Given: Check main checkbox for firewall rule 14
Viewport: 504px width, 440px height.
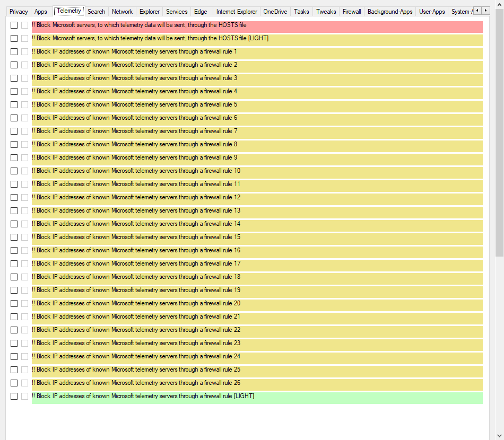Looking at the screenshot, I should click(14, 224).
